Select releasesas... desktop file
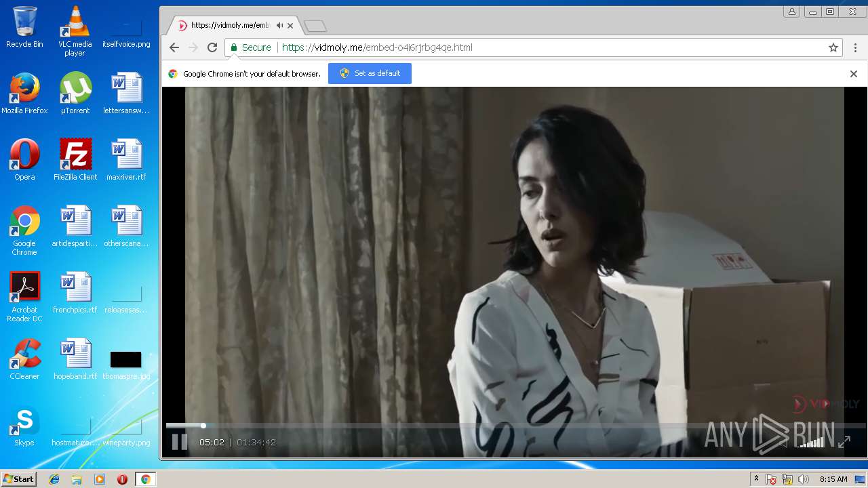The height and width of the screenshot is (488, 868). pos(126,297)
